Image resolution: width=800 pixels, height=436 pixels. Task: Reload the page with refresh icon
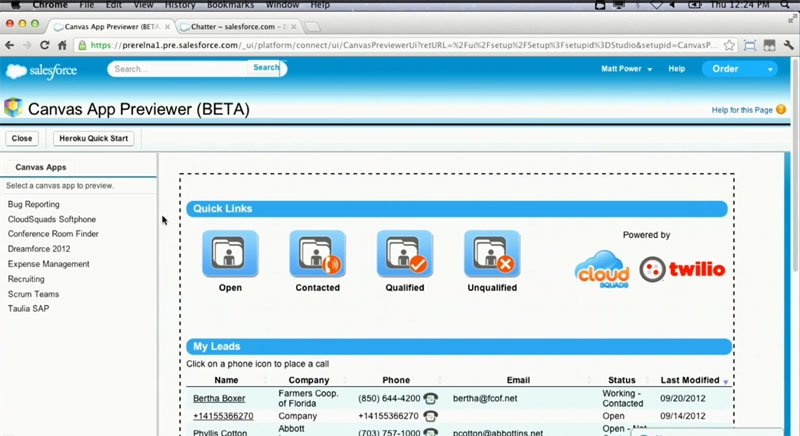tap(44, 45)
